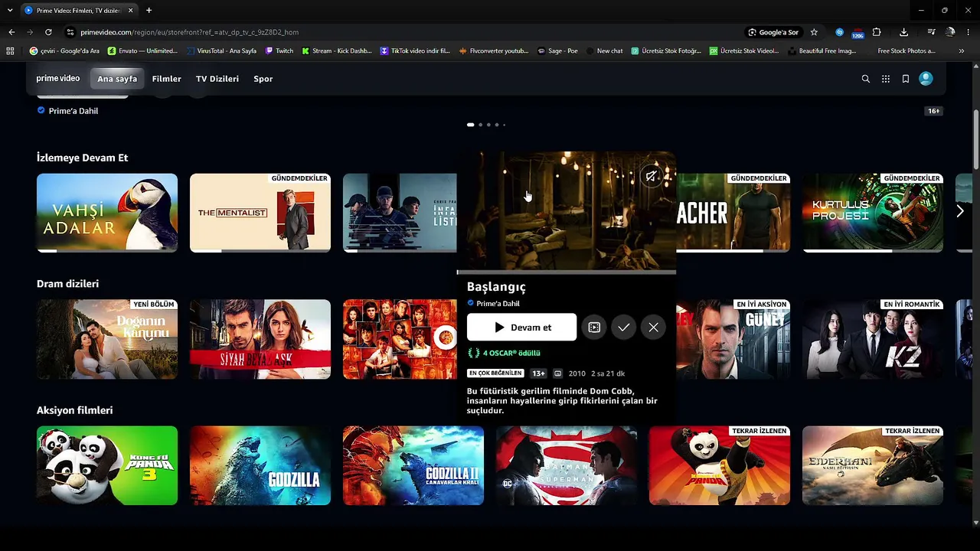The width and height of the screenshot is (980, 551).
Task: Hide Başlangıç with the X button
Action: 653,328
